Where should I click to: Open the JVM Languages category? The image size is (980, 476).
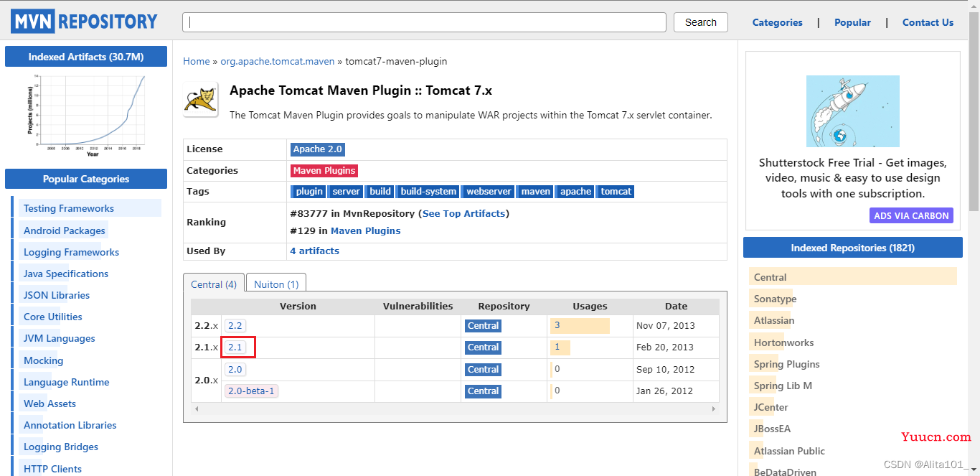coord(60,338)
